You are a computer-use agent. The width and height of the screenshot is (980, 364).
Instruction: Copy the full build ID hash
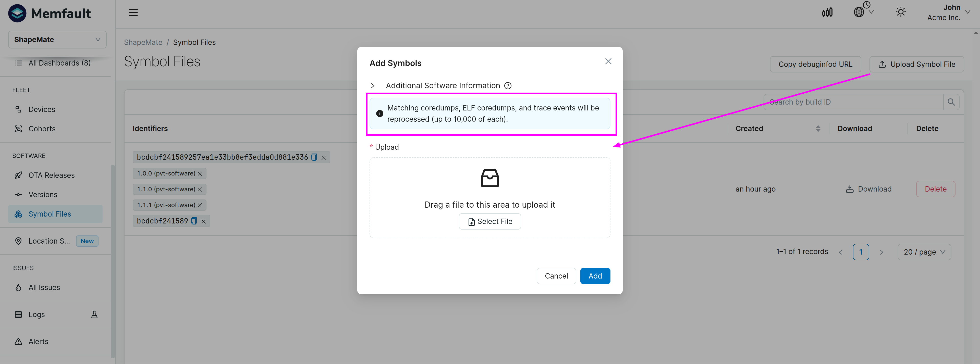click(314, 157)
